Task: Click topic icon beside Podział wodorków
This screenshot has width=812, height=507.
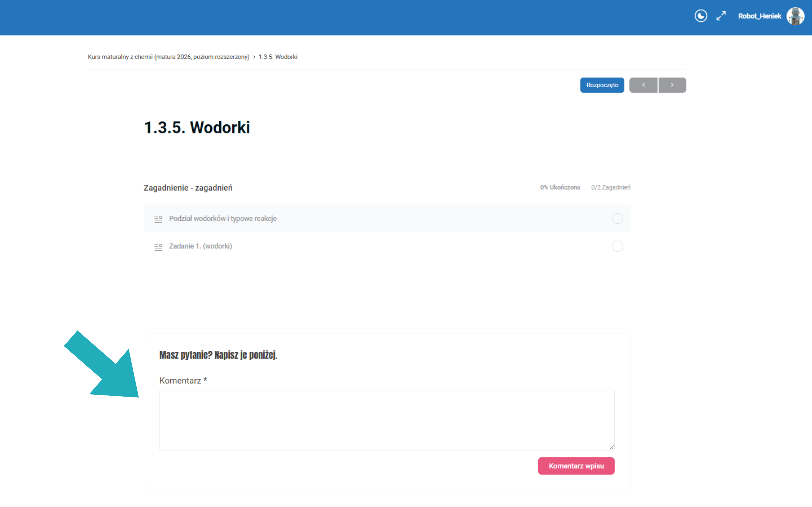Action: (158, 219)
